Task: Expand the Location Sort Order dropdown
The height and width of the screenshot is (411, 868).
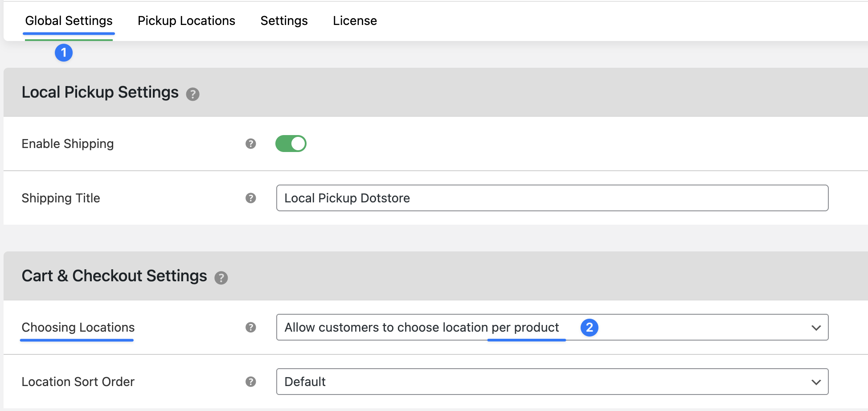Action: [x=552, y=382]
